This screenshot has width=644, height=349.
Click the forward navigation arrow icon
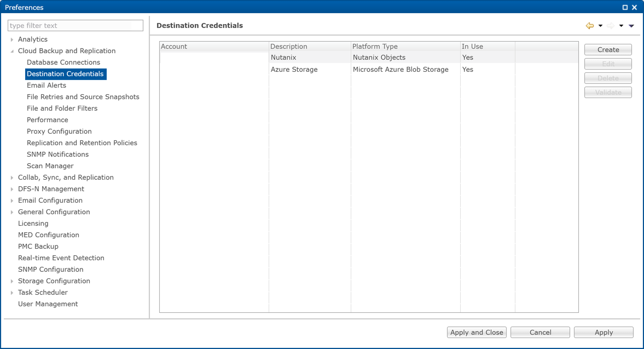point(611,26)
